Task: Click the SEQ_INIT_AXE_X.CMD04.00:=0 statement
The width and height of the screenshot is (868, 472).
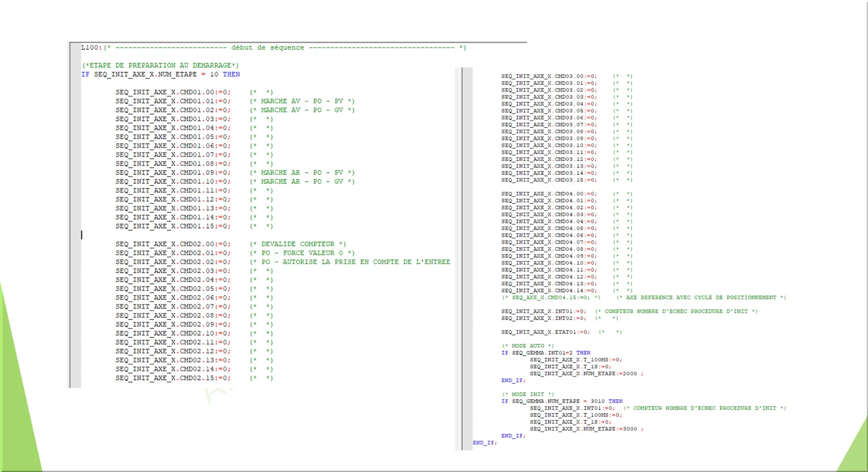Action: (x=549, y=194)
